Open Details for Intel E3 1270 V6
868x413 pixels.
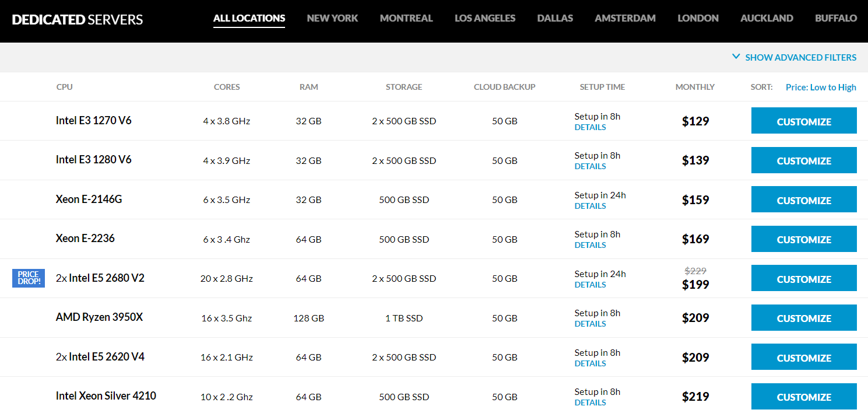(590, 127)
